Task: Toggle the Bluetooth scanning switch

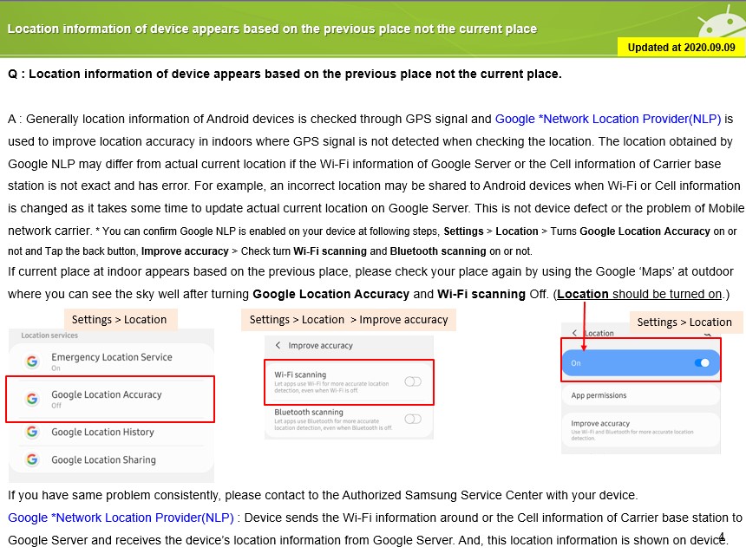Action: pyautogui.click(x=412, y=419)
